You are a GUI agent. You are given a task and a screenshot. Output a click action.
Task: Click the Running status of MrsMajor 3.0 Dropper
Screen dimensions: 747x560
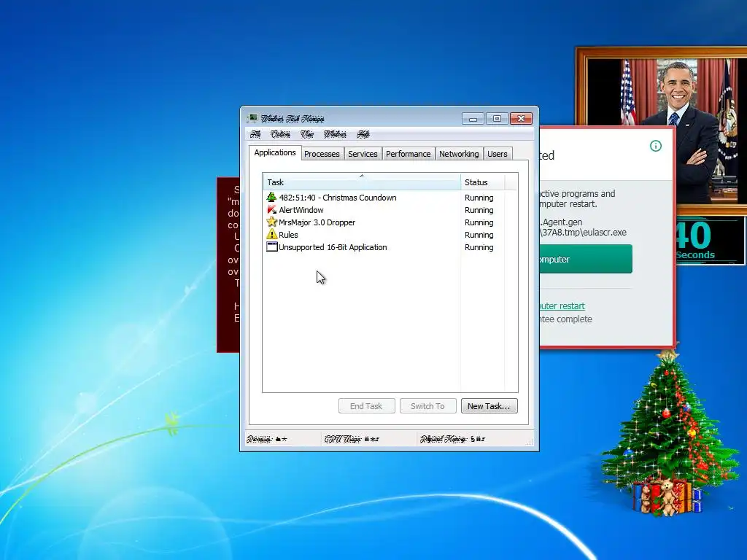tap(479, 222)
